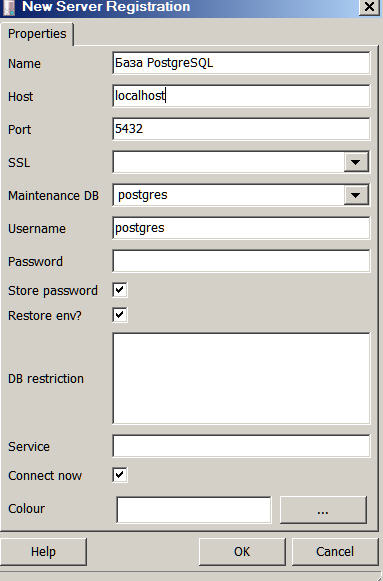This screenshot has height=581, width=383.
Task: Select the Username field
Action: pos(241,228)
